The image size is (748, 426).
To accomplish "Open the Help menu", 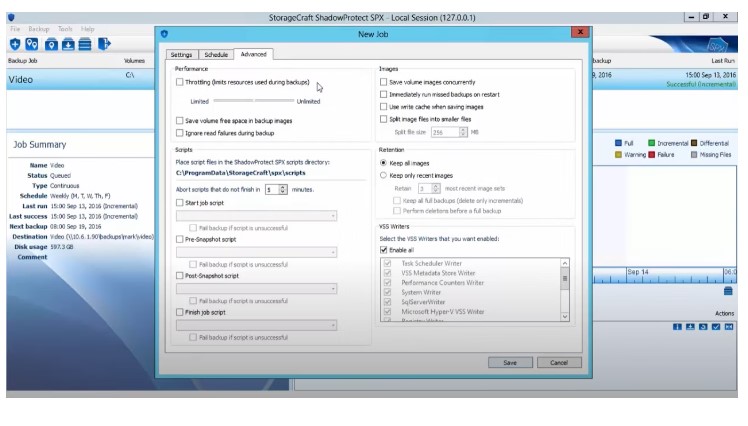I will pyautogui.click(x=87, y=29).
